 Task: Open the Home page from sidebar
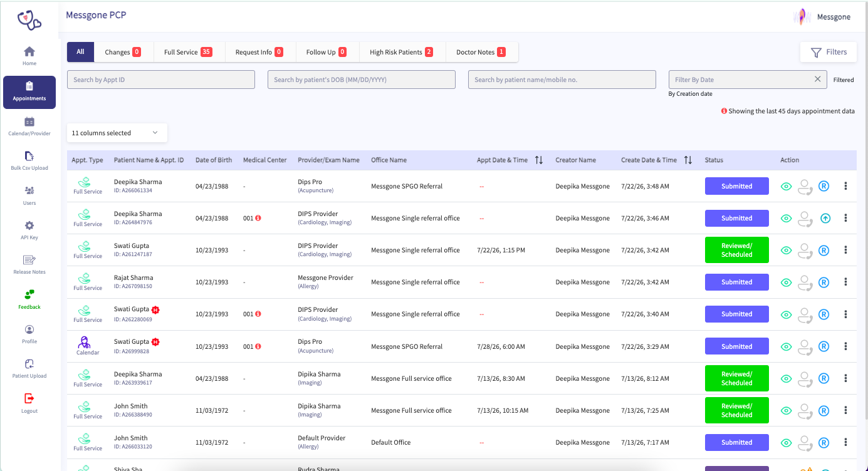(29, 56)
